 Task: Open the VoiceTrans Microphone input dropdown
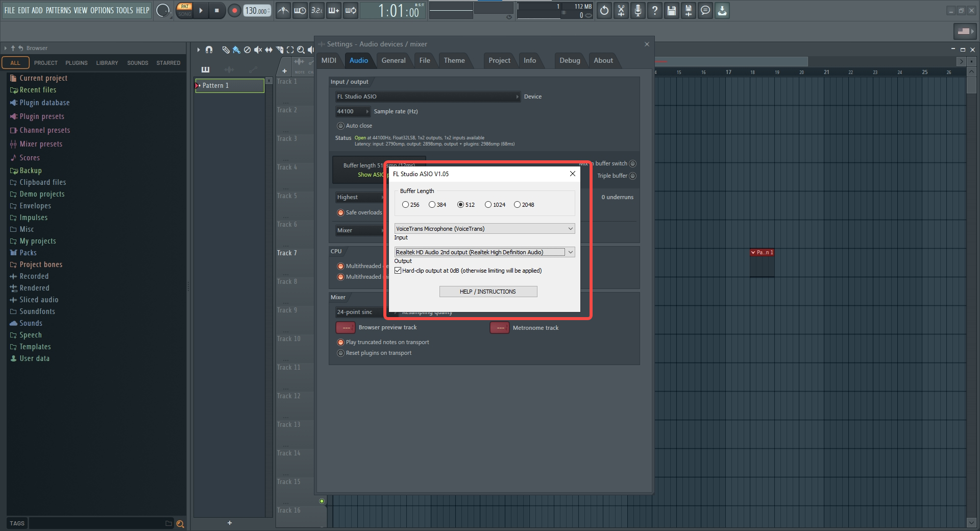pos(484,229)
